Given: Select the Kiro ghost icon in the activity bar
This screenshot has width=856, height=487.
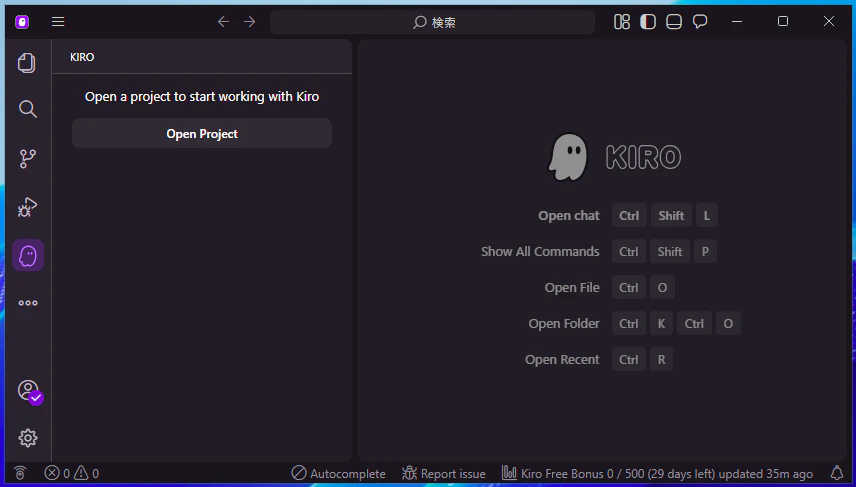Looking at the screenshot, I should tap(28, 255).
